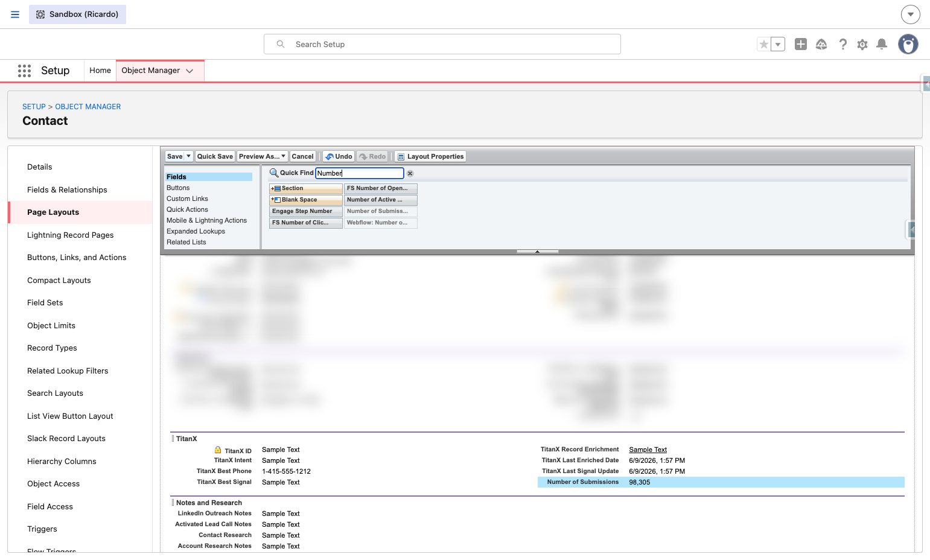The image size is (930, 560).
Task: Open Compact Layouts in the sidebar
Action: tap(59, 280)
